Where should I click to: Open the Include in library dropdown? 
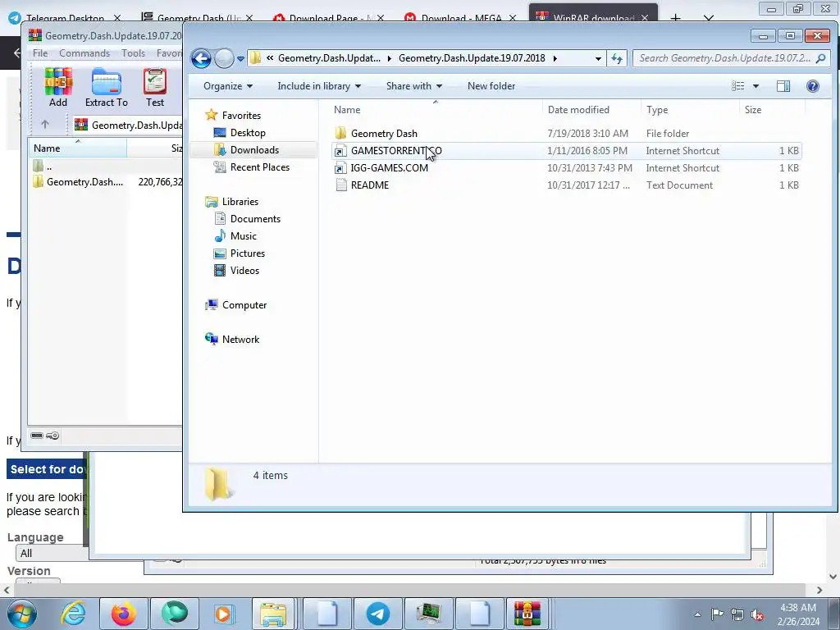click(319, 86)
